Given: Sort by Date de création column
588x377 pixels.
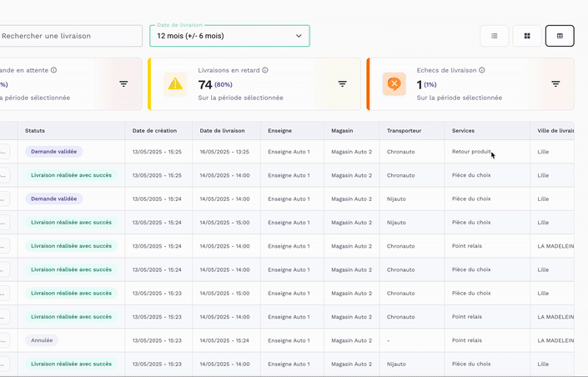Looking at the screenshot, I should pos(154,131).
